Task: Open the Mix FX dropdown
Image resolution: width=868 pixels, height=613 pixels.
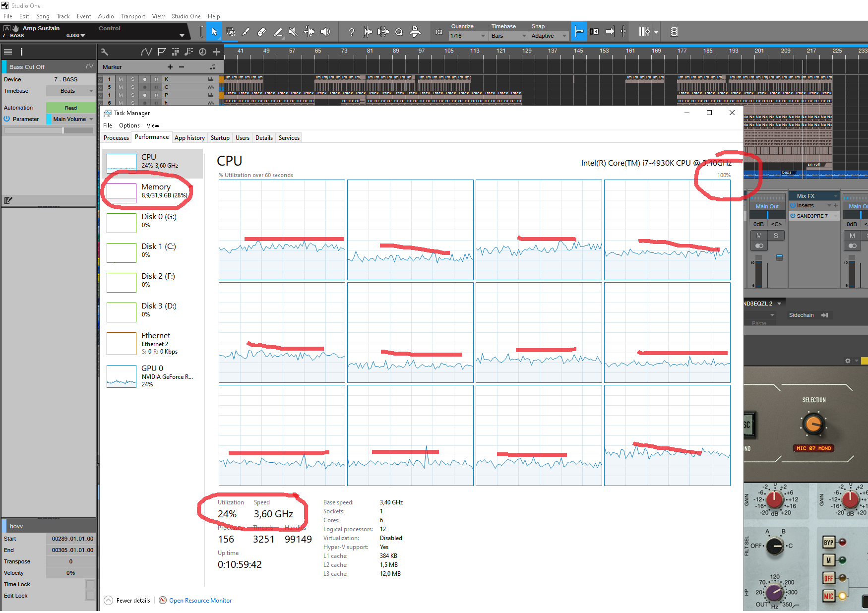Action: pos(813,196)
